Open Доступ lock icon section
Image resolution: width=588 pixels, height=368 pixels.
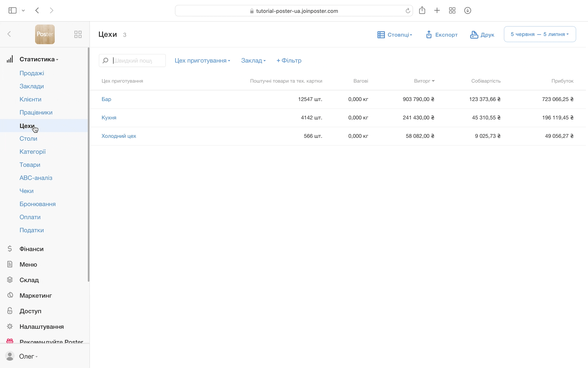(10, 311)
